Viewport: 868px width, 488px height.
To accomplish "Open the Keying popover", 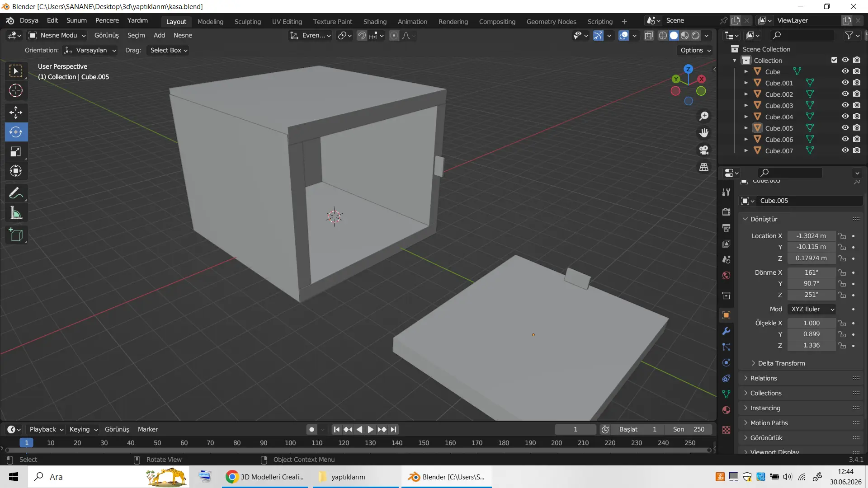I will 83,429.
